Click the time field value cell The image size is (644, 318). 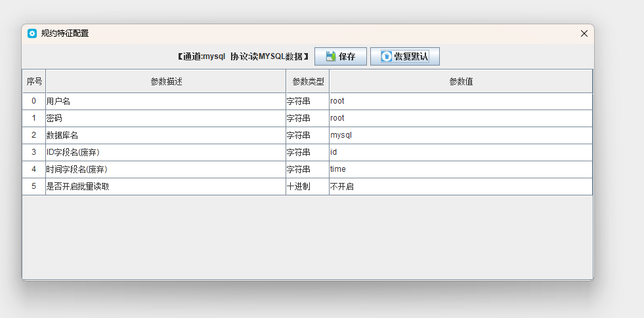pyautogui.click(x=461, y=169)
